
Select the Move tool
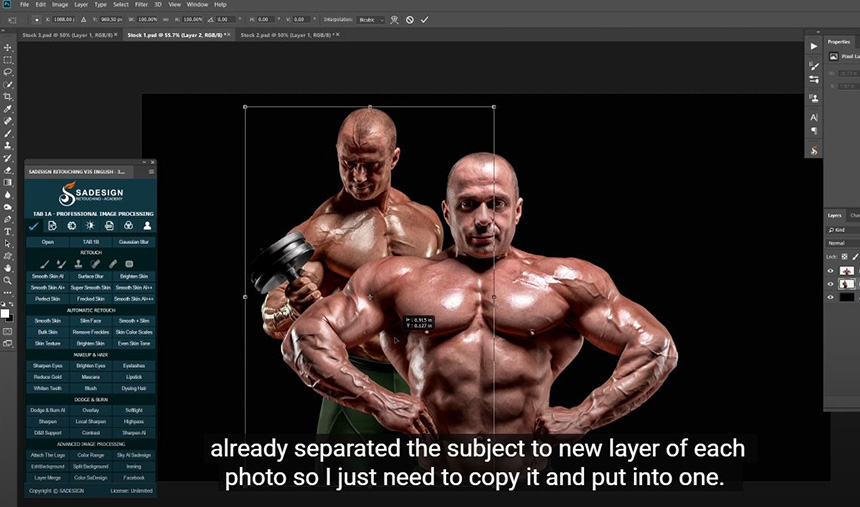point(8,47)
